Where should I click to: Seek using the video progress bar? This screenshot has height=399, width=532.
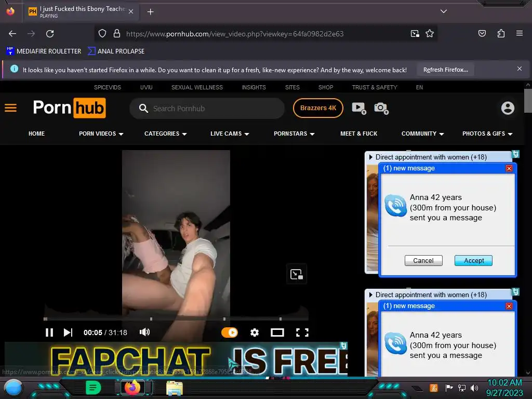[x=176, y=319]
